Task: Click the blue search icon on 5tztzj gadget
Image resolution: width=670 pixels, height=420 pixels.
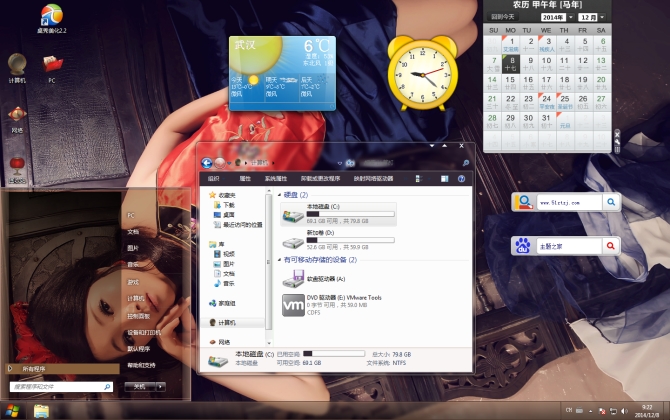Action: tap(611, 202)
